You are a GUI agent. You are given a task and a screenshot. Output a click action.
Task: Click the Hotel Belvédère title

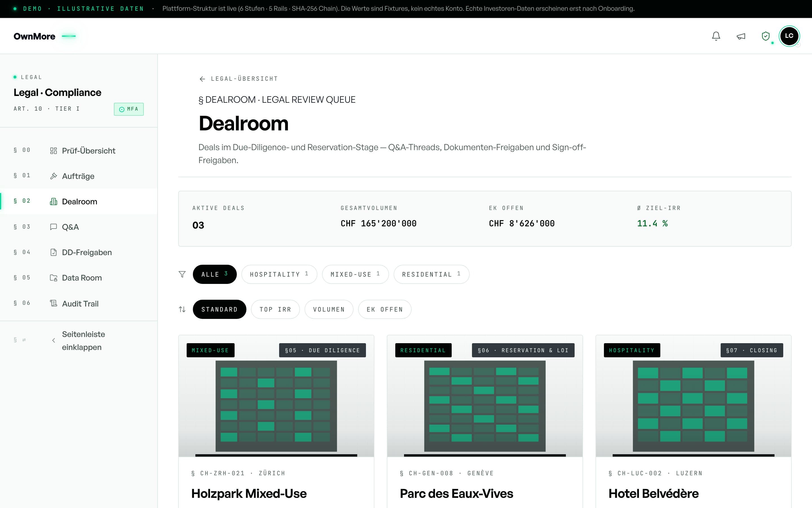tap(654, 494)
